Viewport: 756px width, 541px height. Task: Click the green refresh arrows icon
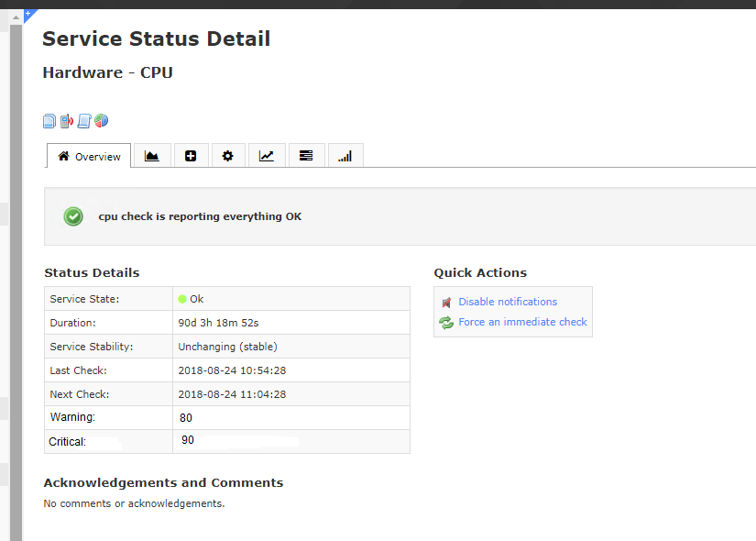tap(446, 323)
